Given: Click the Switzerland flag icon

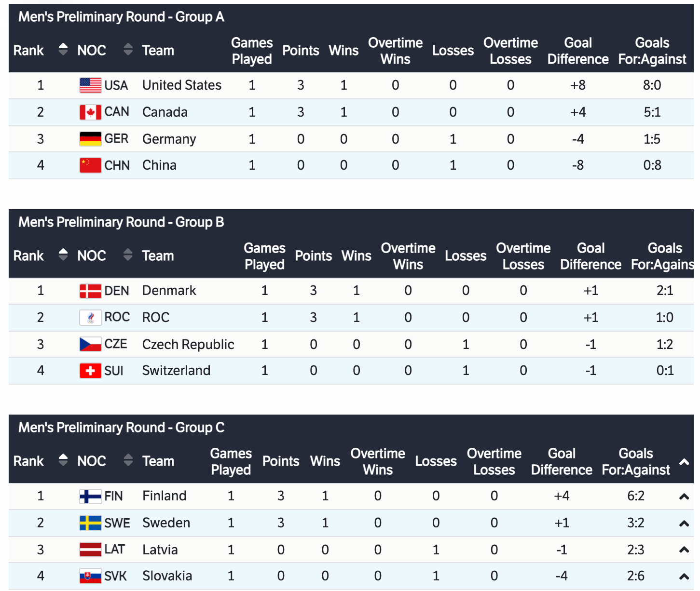Looking at the screenshot, I should point(90,371).
